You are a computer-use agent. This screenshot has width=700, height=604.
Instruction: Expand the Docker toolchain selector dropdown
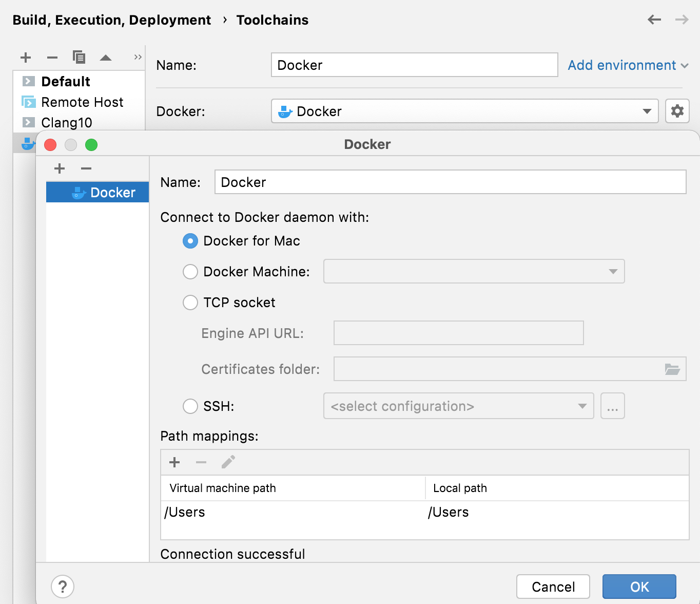pos(646,111)
